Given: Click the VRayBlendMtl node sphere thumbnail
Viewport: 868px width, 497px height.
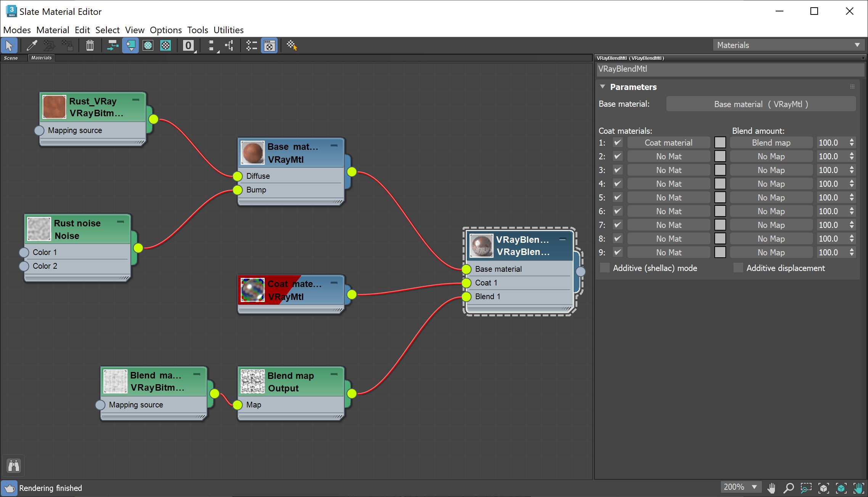Looking at the screenshot, I should point(482,245).
